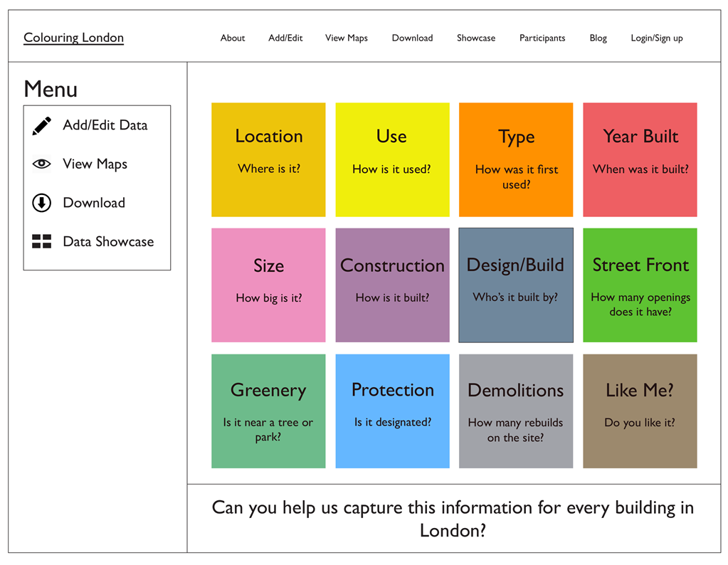
Task: Select the Greenery category tile
Action: click(268, 411)
